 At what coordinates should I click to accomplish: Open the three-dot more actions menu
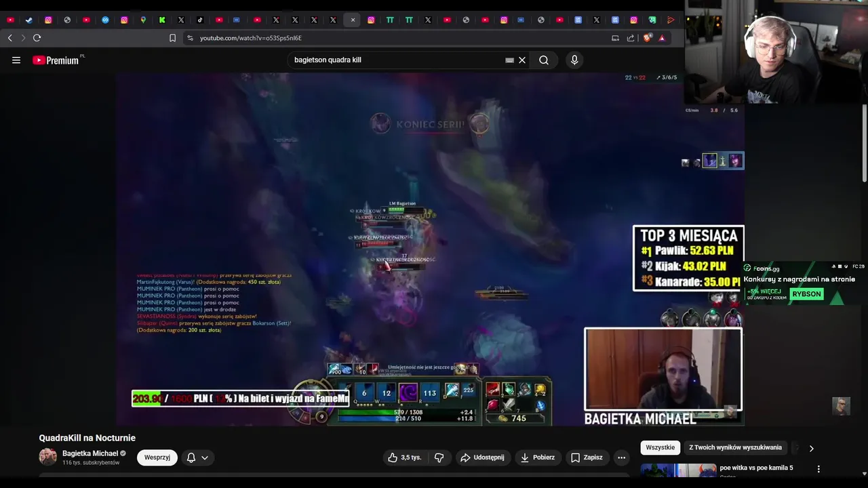621,457
